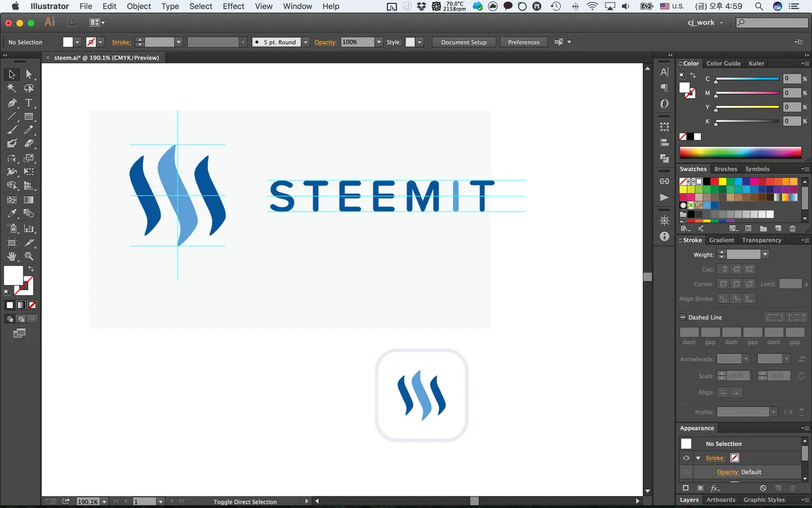Click the Delete Swatch trash icon
The height and width of the screenshot is (508, 812).
[792, 229]
